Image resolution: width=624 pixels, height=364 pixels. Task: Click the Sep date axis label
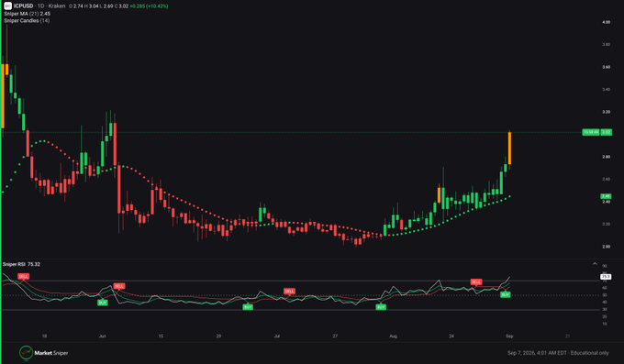pyautogui.click(x=509, y=336)
